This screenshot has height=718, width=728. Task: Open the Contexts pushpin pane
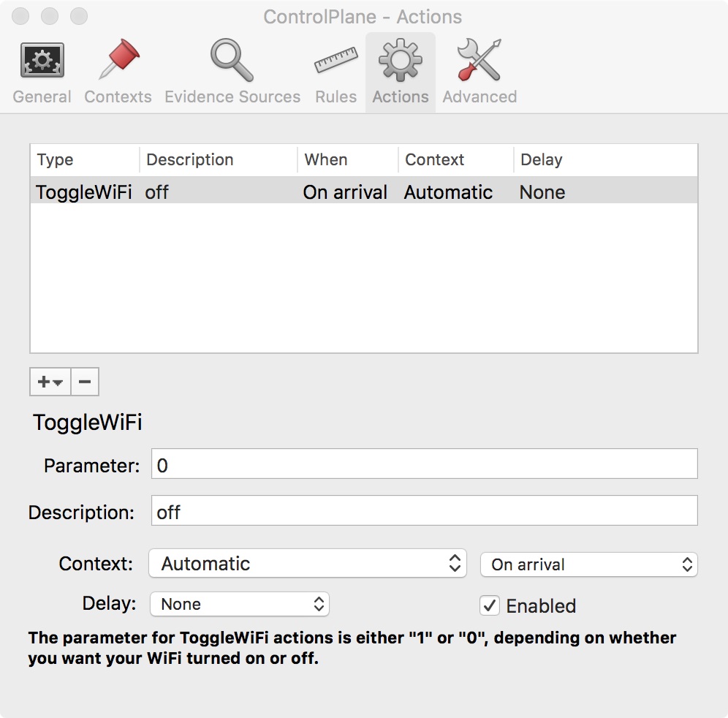pyautogui.click(x=118, y=72)
